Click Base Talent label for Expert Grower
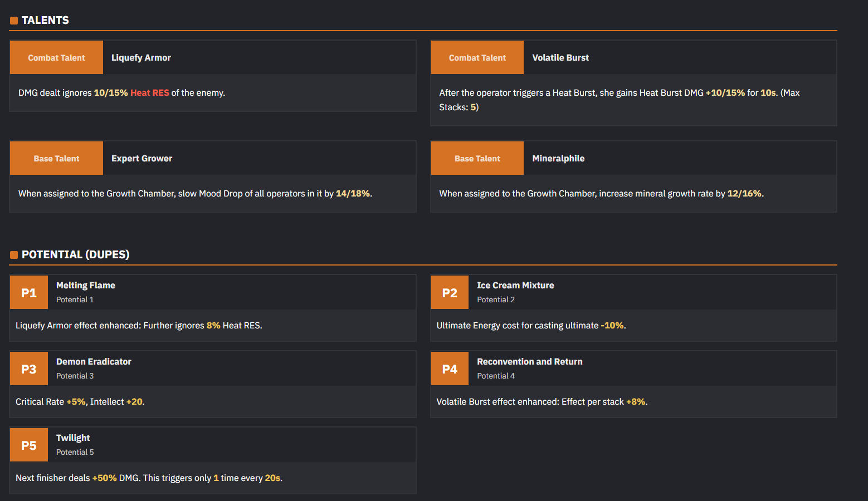868x501 pixels. (56, 158)
